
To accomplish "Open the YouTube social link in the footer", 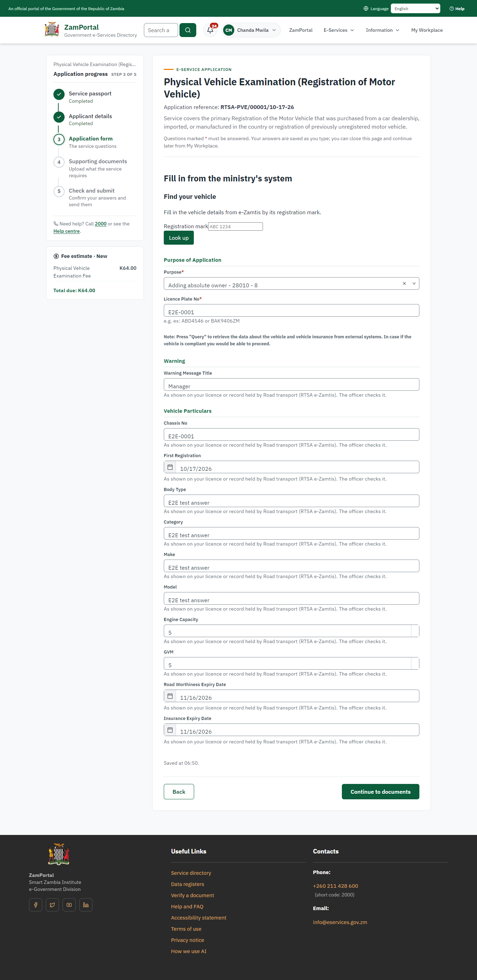I will tap(69, 905).
